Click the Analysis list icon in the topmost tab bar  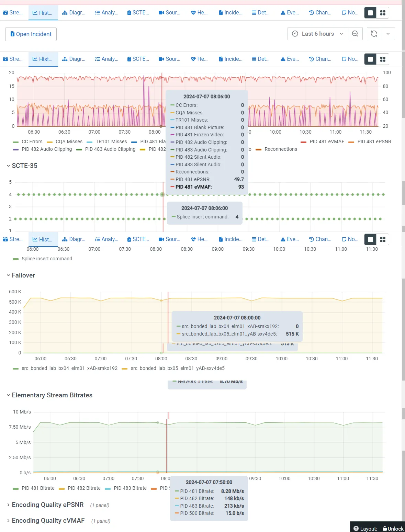[x=98, y=13]
